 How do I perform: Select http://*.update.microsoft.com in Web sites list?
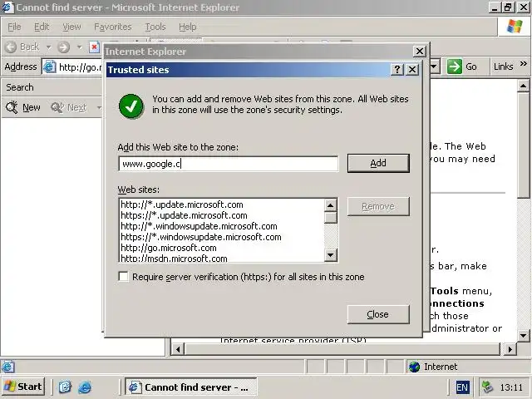click(x=182, y=204)
